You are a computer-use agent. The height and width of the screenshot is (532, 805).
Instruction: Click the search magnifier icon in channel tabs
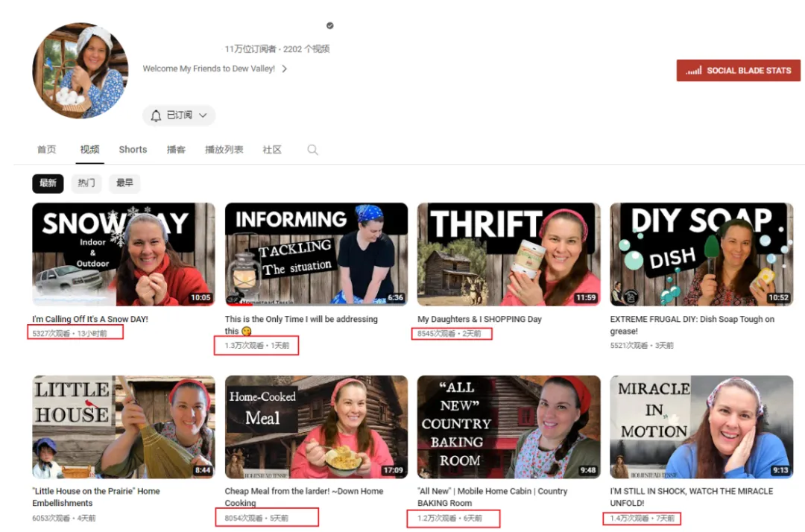point(312,150)
